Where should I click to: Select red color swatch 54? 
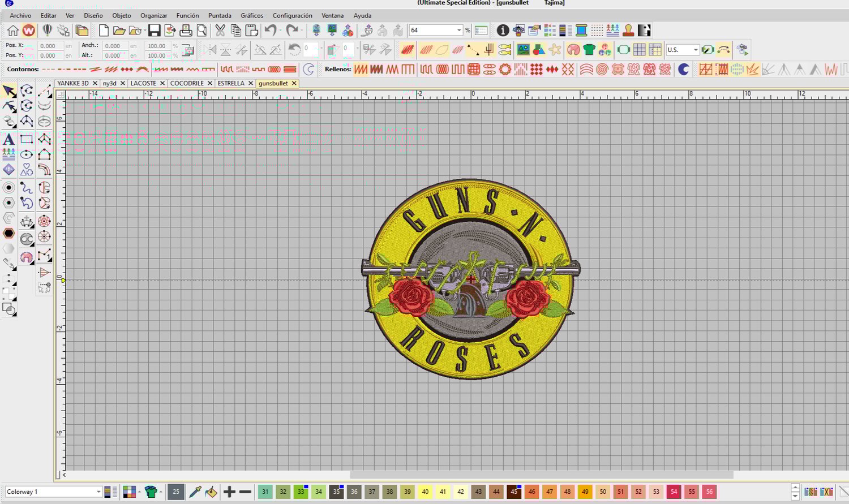(x=674, y=492)
